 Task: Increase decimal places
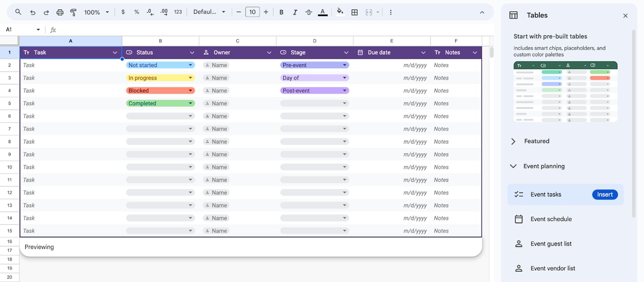click(x=164, y=12)
